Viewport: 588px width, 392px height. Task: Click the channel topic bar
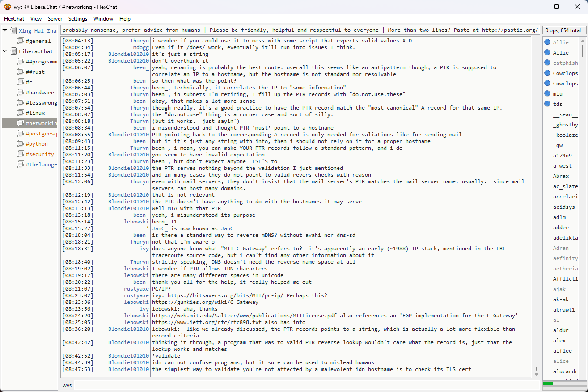pos(300,30)
